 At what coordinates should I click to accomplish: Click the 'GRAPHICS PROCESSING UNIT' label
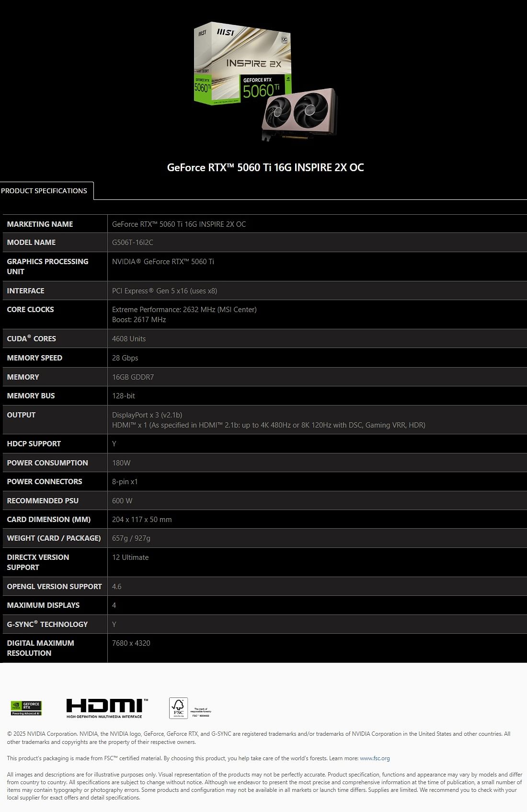(x=47, y=267)
